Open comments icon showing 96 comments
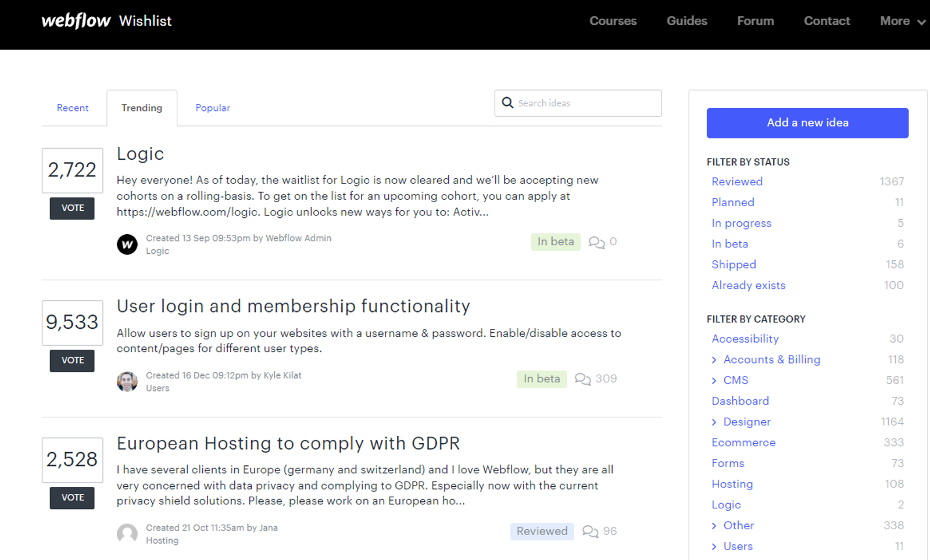 tap(590, 532)
